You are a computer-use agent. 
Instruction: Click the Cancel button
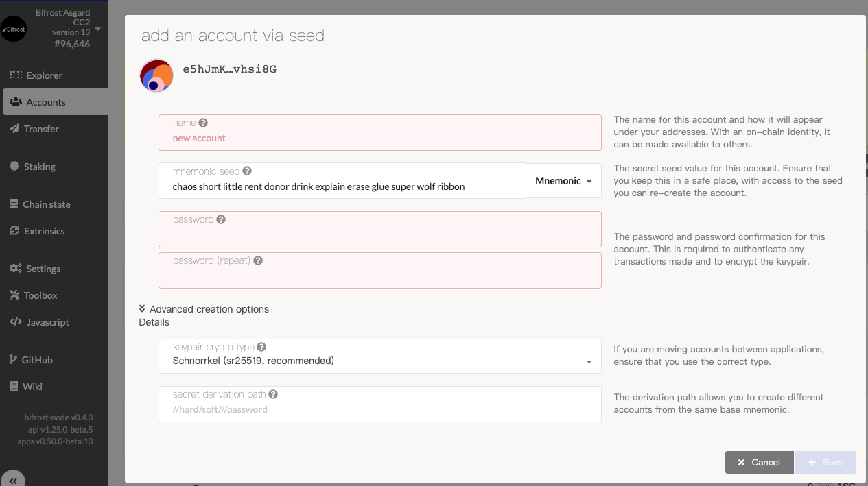pyautogui.click(x=759, y=462)
